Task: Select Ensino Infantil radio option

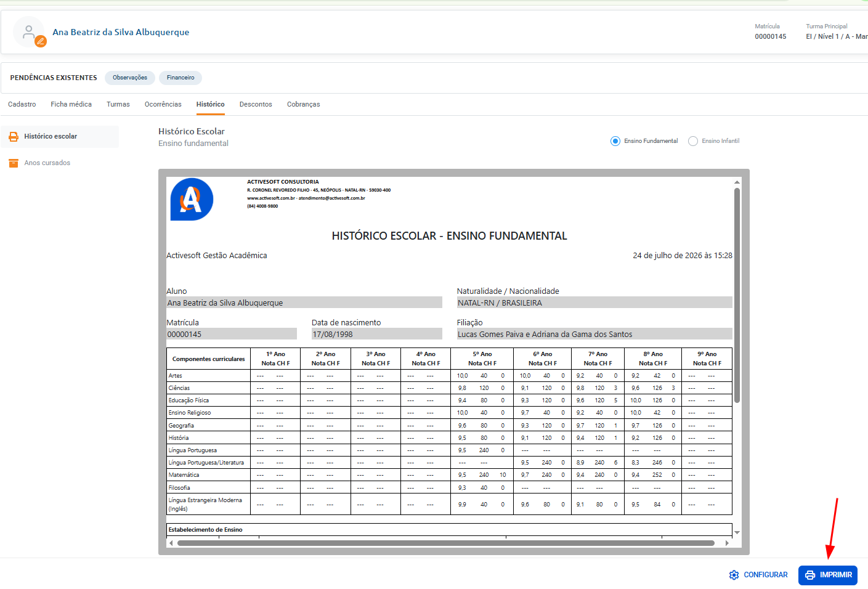Action: 693,141
